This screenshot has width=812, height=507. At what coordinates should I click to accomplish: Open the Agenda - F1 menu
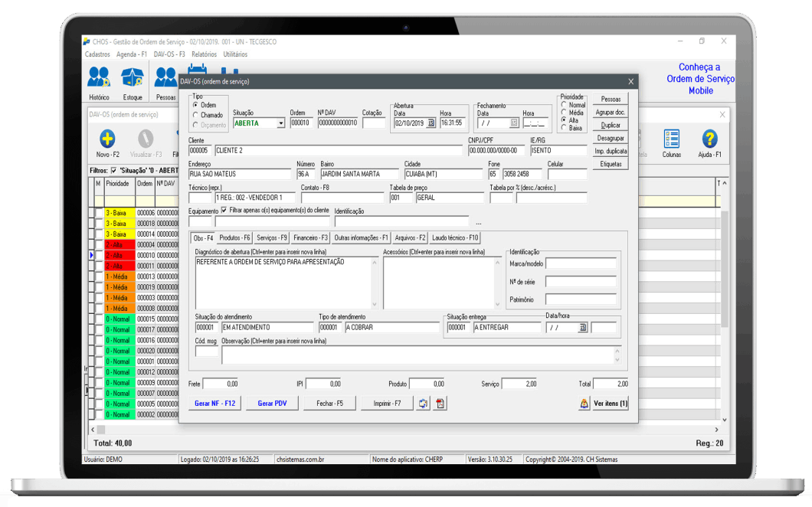pyautogui.click(x=132, y=54)
